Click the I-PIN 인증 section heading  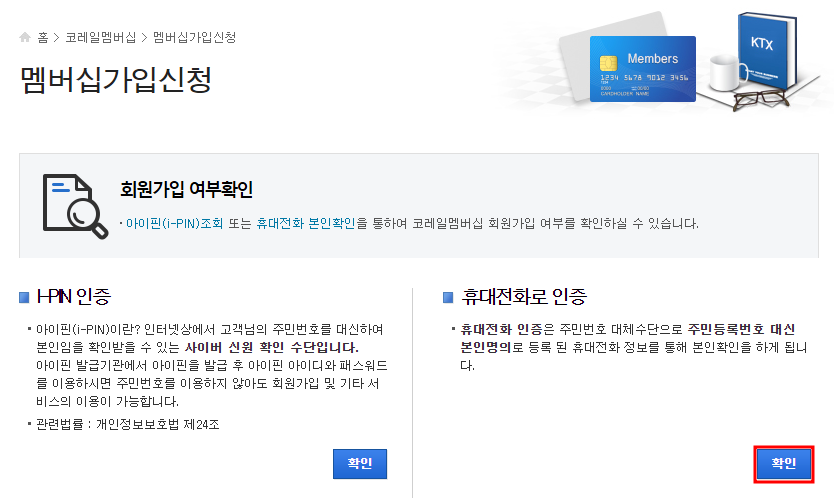pos(73,296)
